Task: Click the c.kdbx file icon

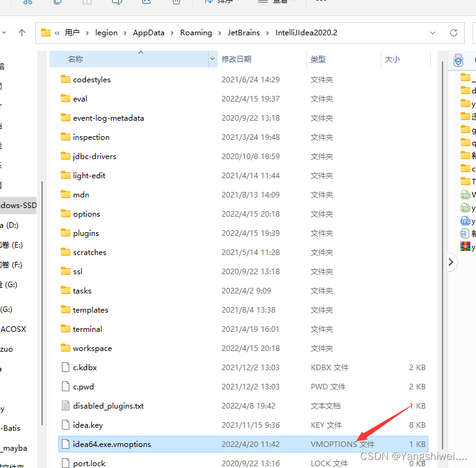Action: click(65, 367)
